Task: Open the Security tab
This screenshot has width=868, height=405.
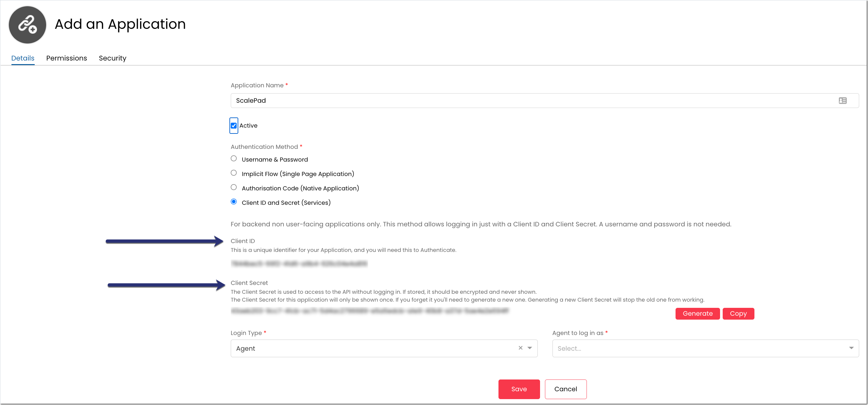Action: click(113, 58)
